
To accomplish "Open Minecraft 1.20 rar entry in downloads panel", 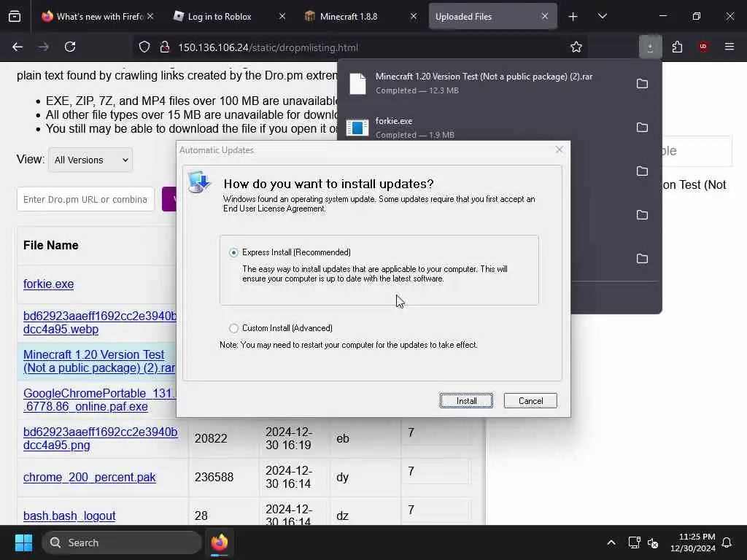I will point(486,84).
